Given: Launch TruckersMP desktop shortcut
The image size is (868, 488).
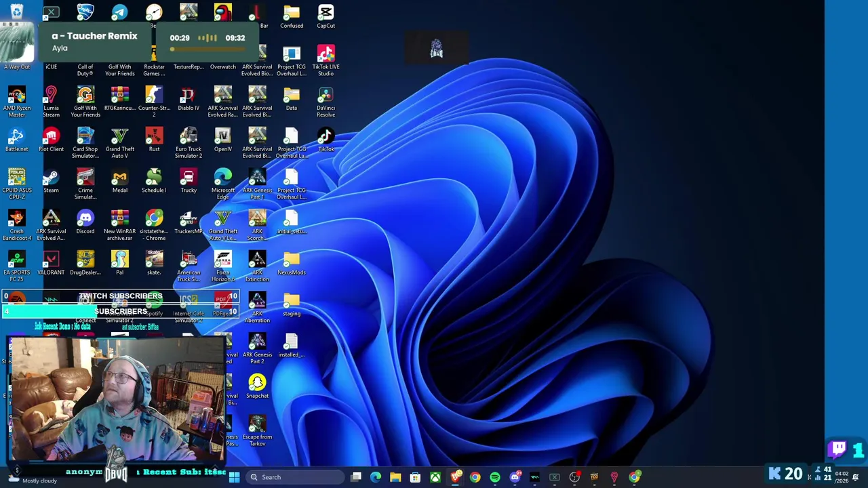Looking at the screenshot, I should pyautogui.click(x=189, y=222).
